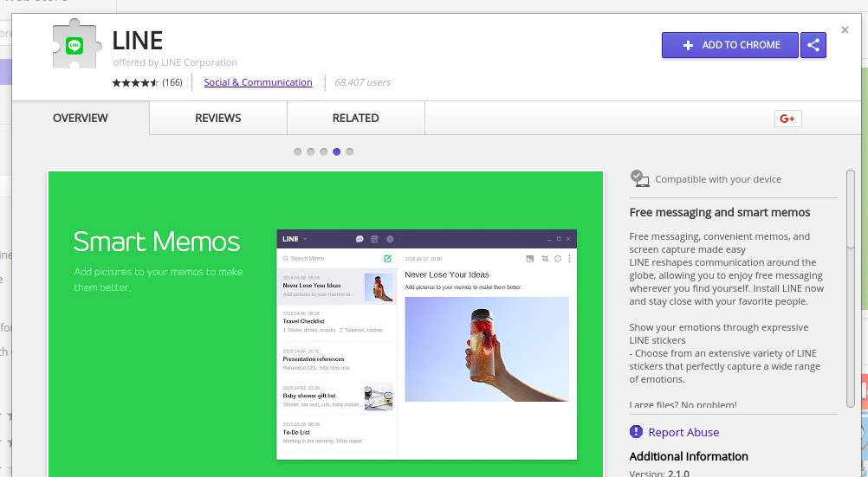Switch to the Overview tab
The width and height of the screenshot is (868, 477).
click(81, 118)
